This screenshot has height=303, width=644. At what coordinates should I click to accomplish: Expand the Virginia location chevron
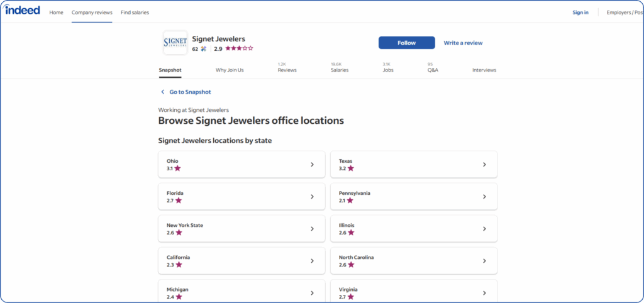484,293
